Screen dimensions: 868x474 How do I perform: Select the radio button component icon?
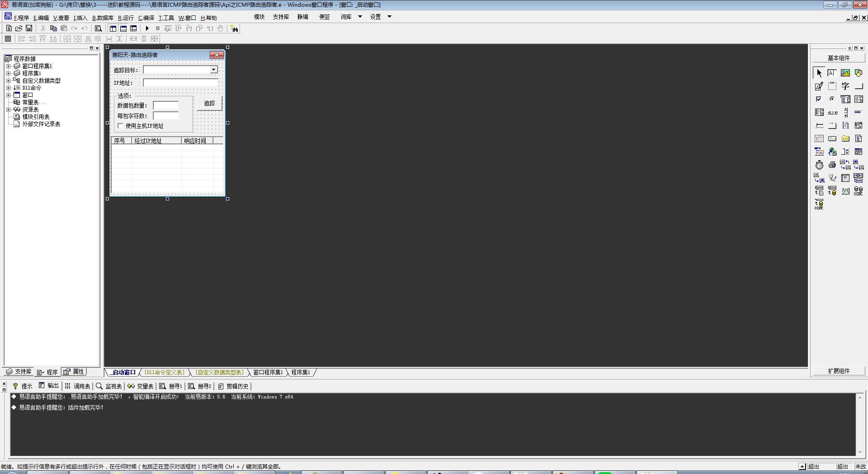pos(832,99)
